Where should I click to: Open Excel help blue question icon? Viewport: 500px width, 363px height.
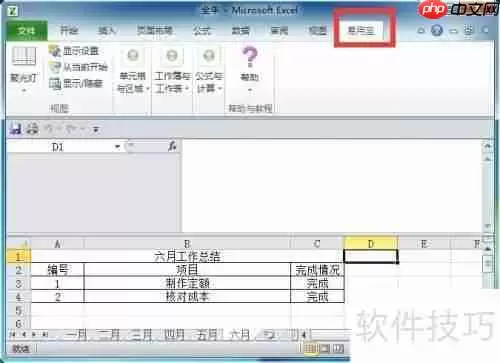(x=437, y=30)
